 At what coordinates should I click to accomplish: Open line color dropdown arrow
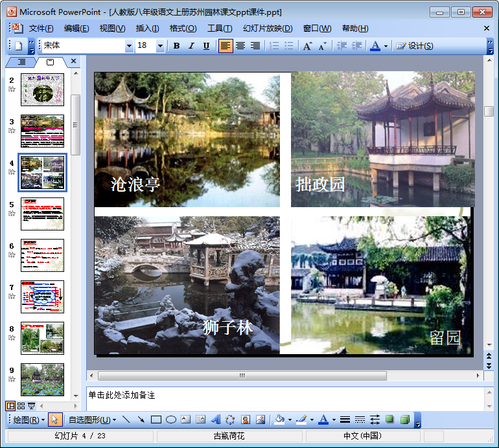click(x=312, y=420)
